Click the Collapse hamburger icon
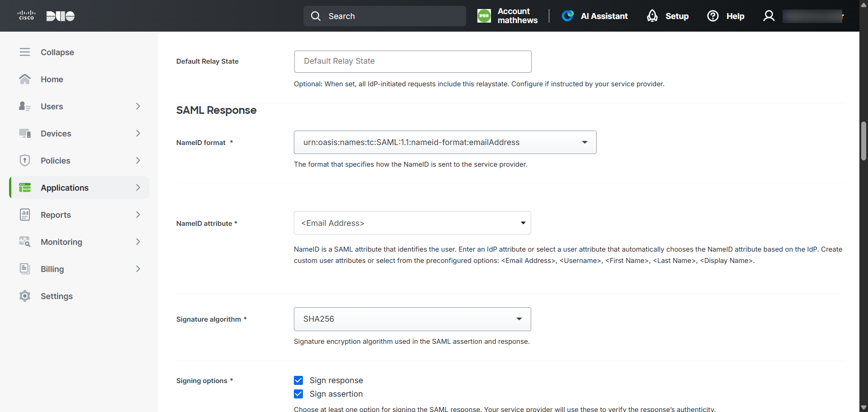 (25, 52)
